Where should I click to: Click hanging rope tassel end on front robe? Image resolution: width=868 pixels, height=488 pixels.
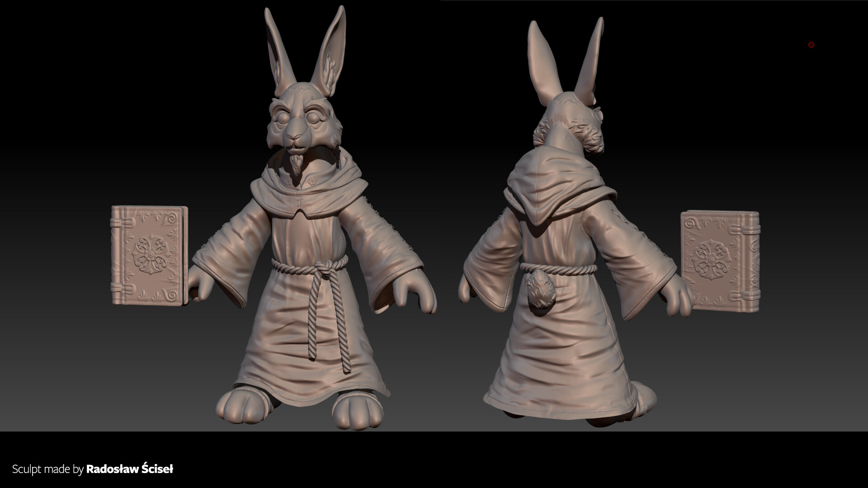tap(346, 365)
